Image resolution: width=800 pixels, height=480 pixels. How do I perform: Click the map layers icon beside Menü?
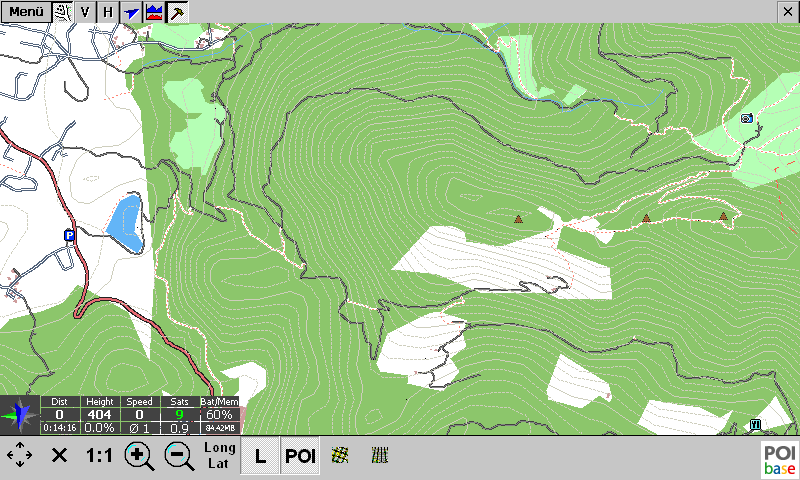(x=63, y=12)
